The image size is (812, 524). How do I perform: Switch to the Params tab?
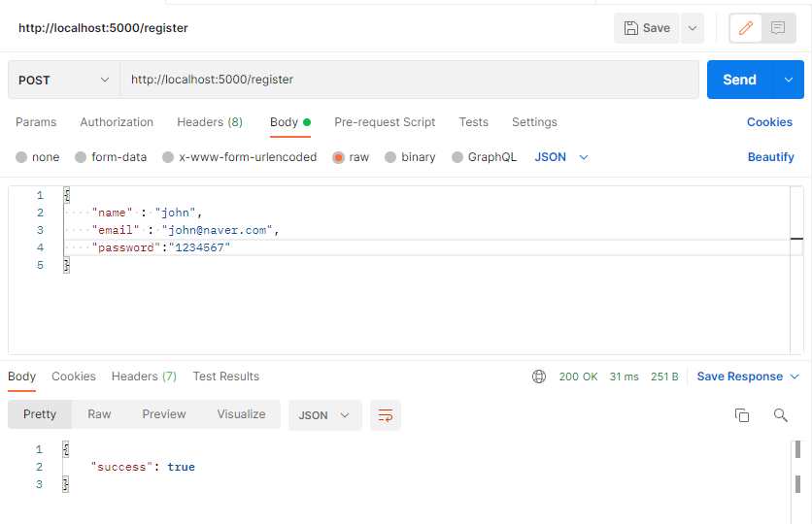click(x=36, y=122)
